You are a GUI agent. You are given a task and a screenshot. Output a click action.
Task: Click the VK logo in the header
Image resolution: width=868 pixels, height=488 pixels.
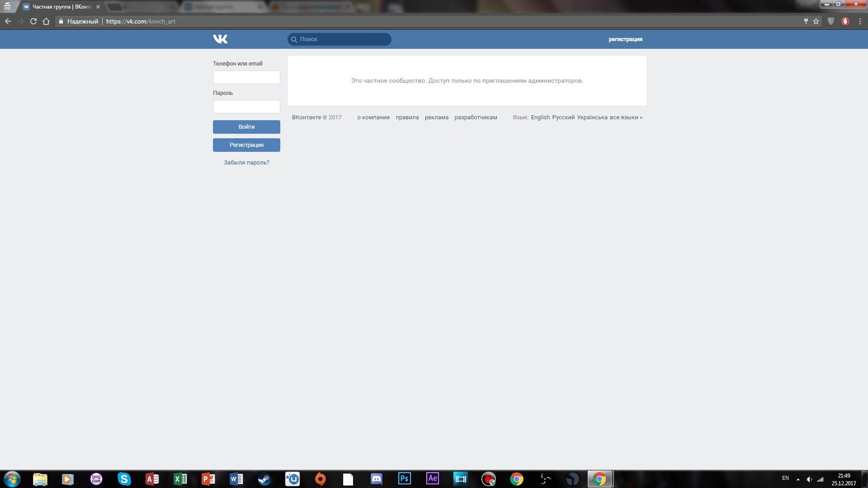coord(220,39)
